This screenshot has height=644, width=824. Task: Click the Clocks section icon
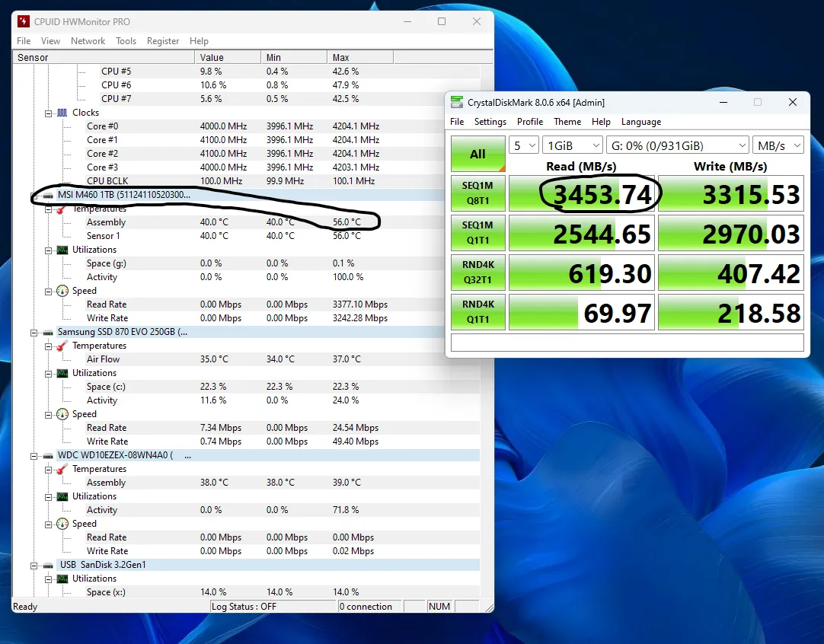[x=62, y=113]
